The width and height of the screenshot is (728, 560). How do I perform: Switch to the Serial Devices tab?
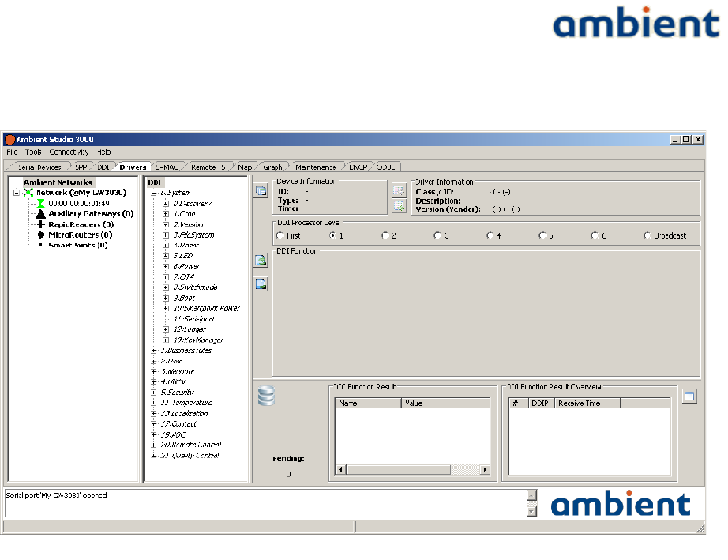(39, 167)
